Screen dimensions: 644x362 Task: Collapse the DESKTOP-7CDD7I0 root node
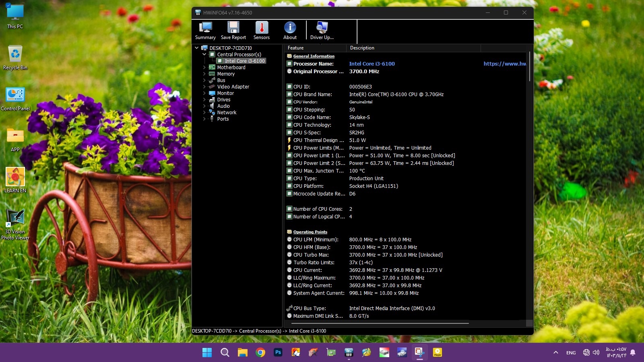(x=197, y=48)
